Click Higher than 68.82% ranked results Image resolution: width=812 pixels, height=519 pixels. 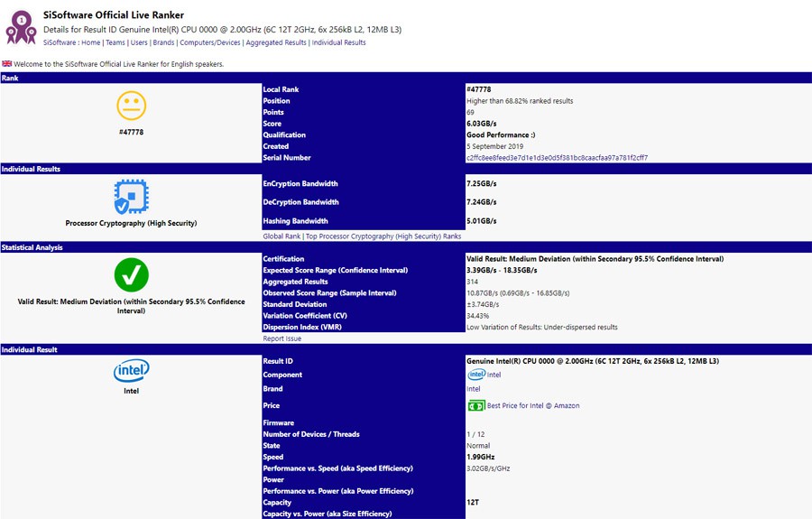pyautogui.click(x=520, y=100)
